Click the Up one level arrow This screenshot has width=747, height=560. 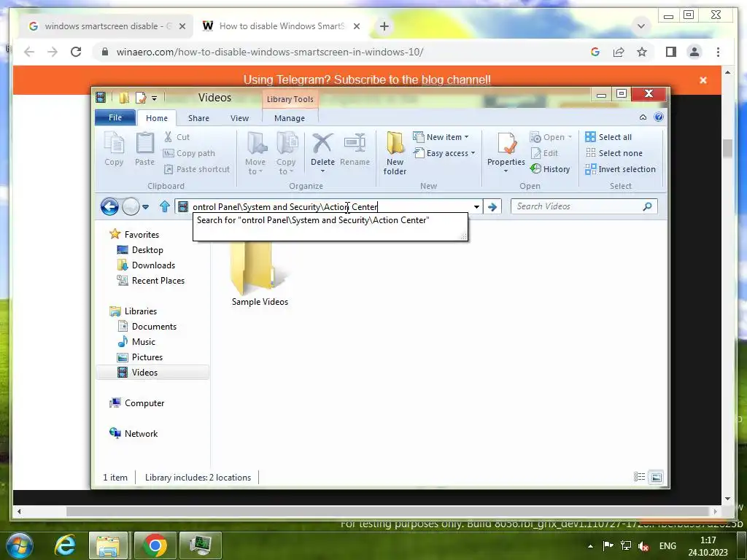(x=165, y=206)
